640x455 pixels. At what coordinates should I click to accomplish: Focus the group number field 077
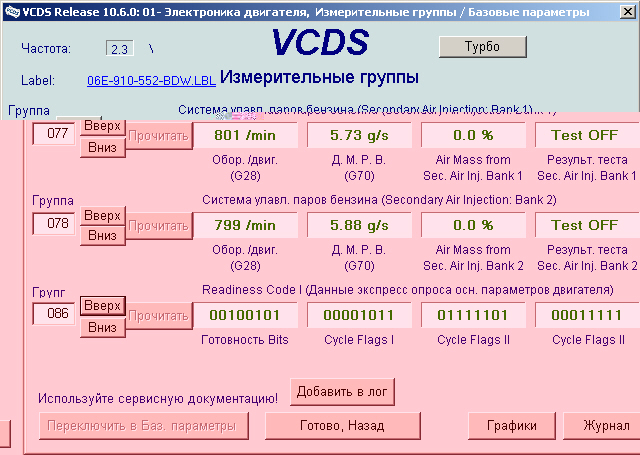(54, 134)
